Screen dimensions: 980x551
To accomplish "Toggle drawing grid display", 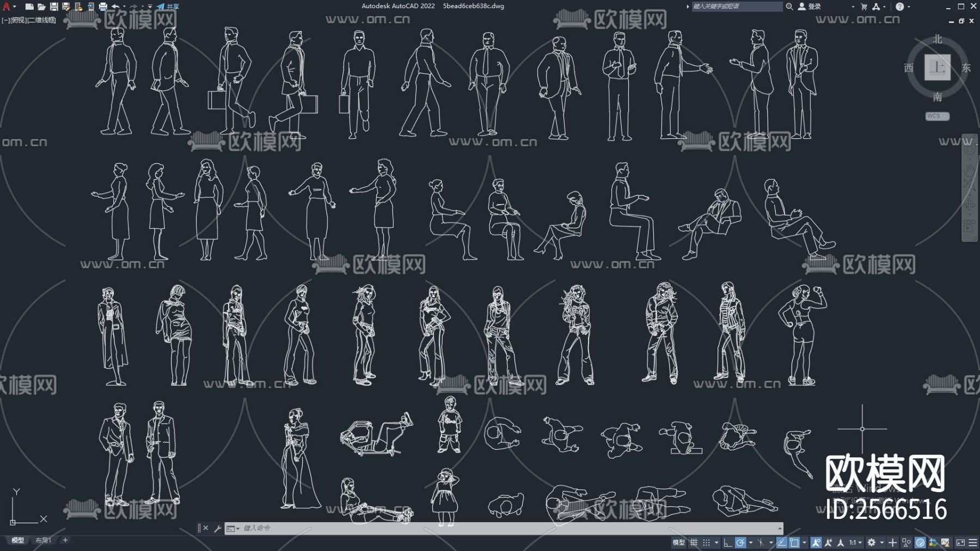I will (x=694, y=542).
